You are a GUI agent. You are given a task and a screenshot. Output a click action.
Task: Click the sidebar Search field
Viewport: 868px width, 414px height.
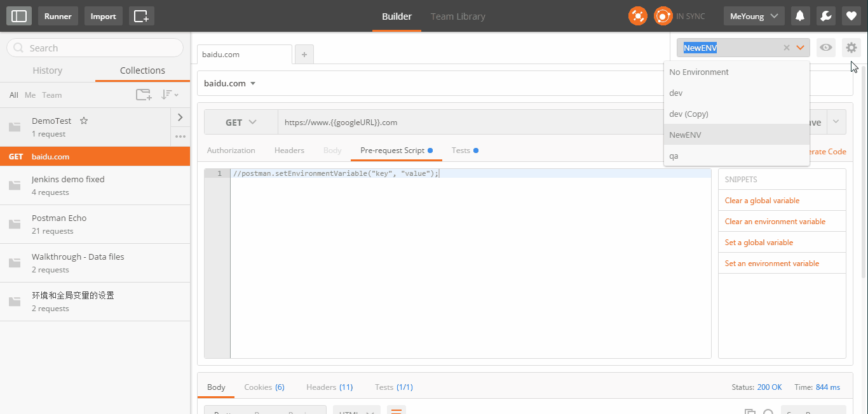(x=95, y=48)
